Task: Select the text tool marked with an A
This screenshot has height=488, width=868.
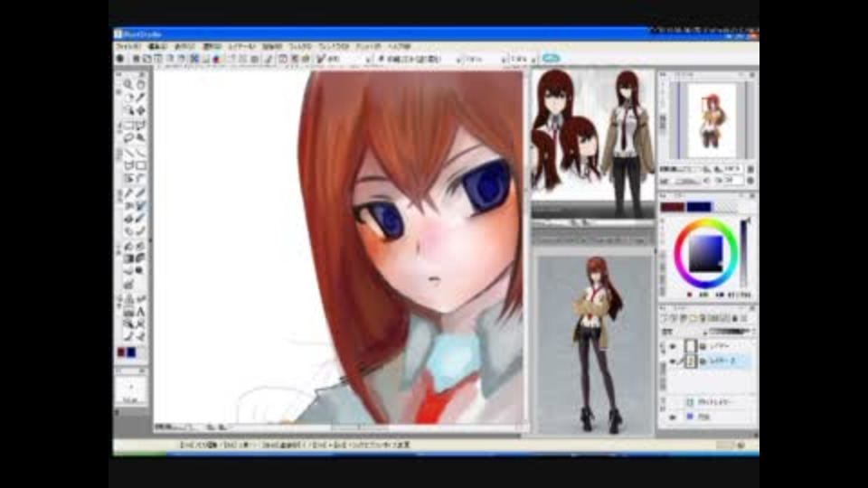Action: pyautogui.click(x=141, y=312)
